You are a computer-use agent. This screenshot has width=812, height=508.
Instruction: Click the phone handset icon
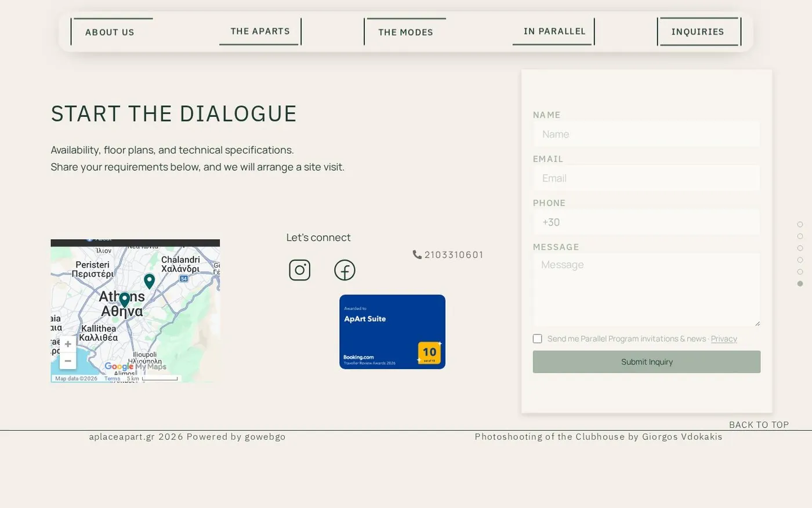point(417,254)
